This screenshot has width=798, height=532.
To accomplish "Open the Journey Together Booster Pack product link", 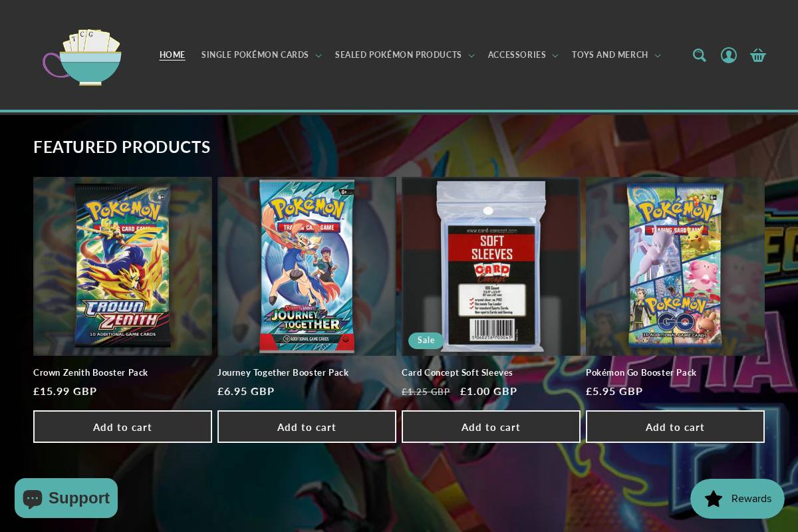I will point(283,372).
